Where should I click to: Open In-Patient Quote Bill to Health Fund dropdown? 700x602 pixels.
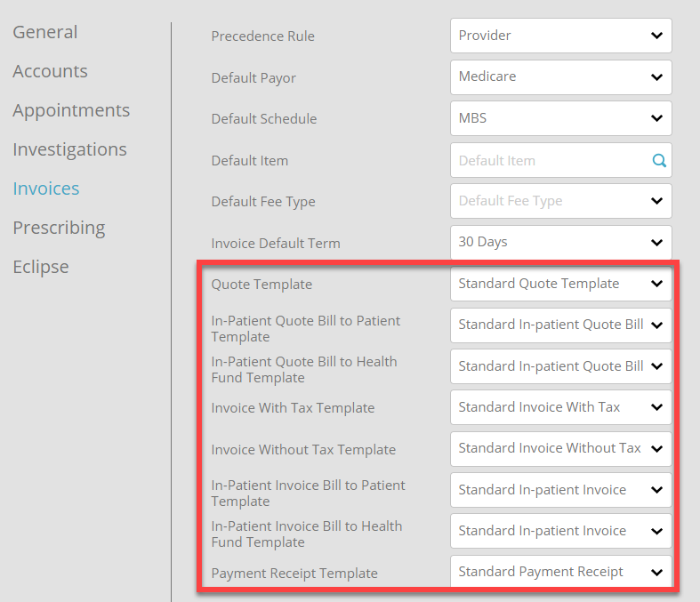point(560,366)
